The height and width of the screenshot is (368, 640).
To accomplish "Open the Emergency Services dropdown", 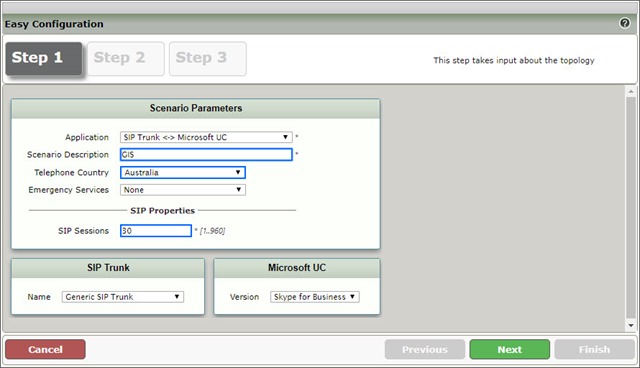I will pyautogui.click(x=182, y=190).
